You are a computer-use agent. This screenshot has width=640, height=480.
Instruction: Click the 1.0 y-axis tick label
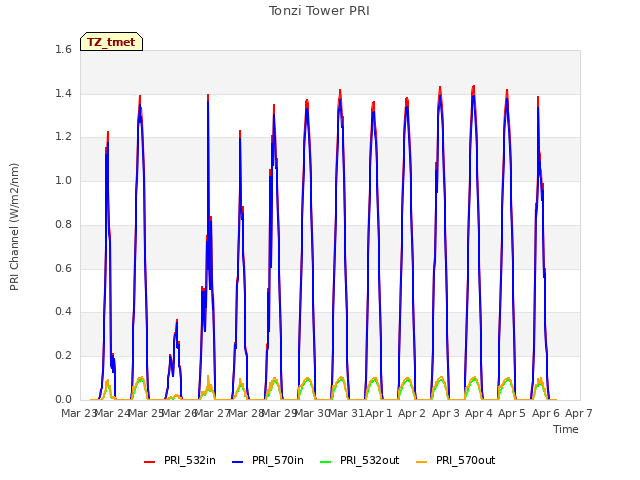point(63,180)
